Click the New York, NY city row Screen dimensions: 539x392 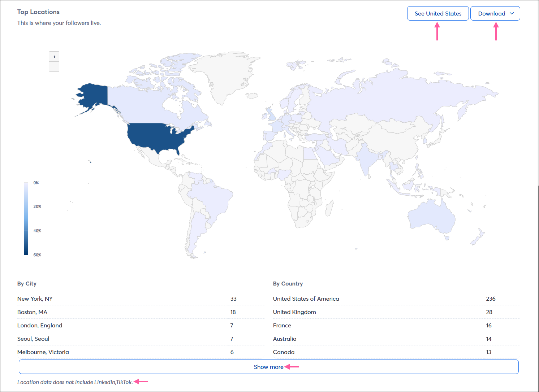point(35,299)
